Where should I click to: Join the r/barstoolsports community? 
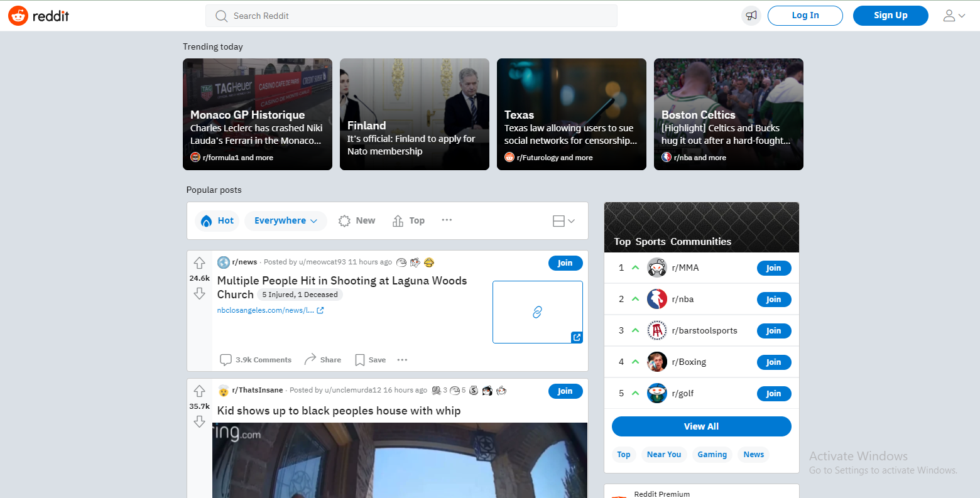pos(774,331)
